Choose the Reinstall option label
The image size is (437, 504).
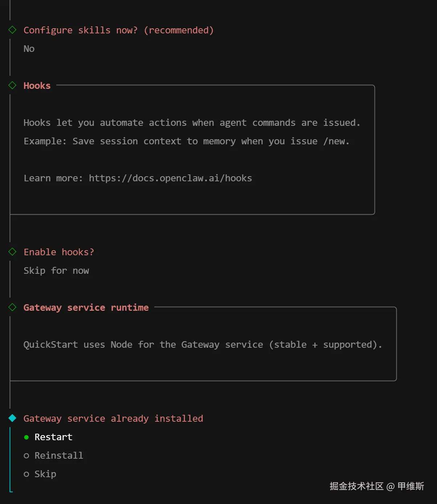59,455
